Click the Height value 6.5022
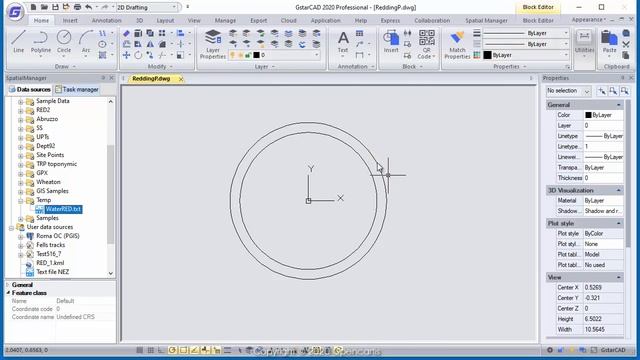 (x=603, y=319)
